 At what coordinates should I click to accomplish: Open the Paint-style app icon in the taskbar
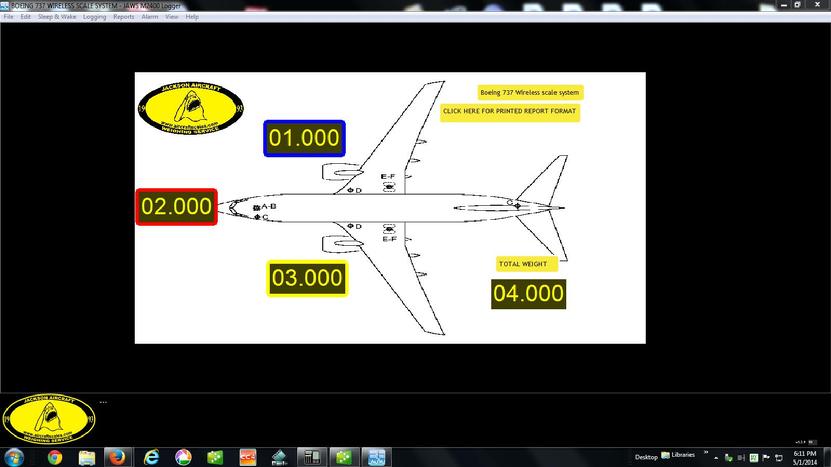pyautogui.click(x=279, y=457)
